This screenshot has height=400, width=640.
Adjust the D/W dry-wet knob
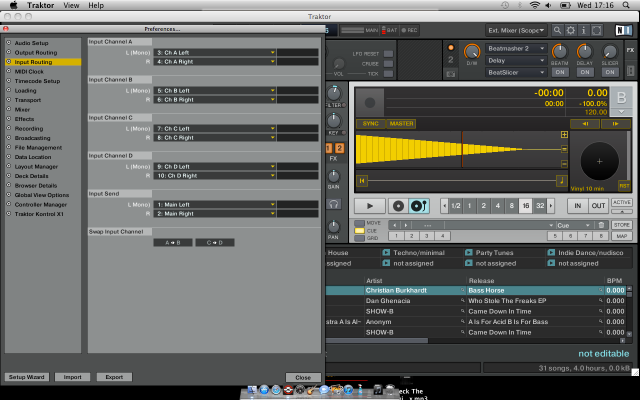tap(472, 52)
